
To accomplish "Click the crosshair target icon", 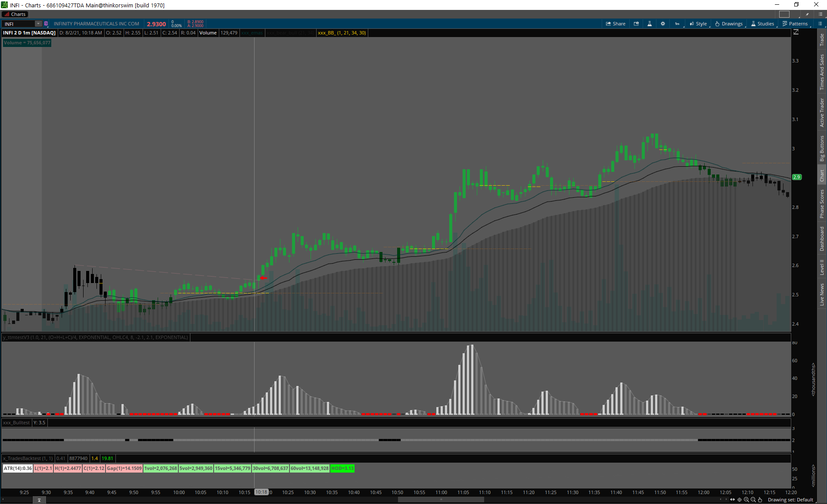I will [740, 500].
